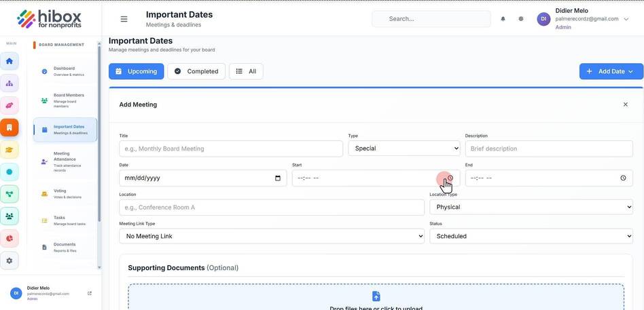
Task: Open the Tasks section
Action: pos(65,220)
